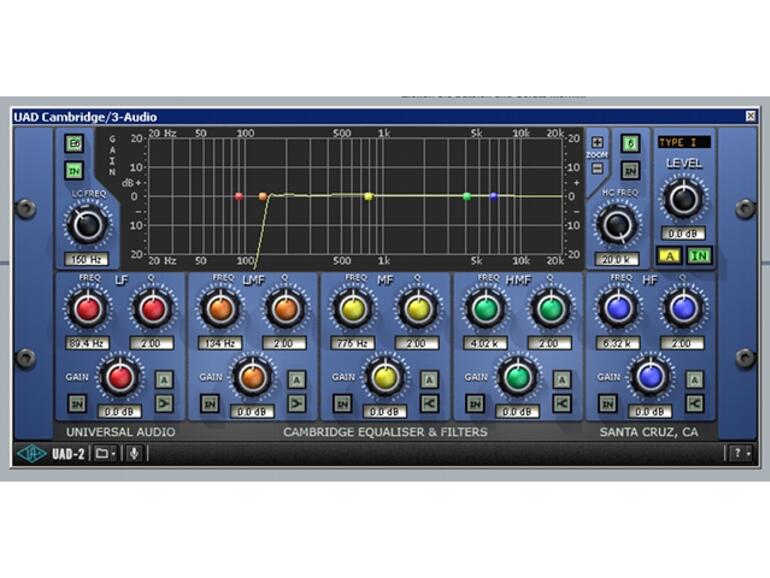
Task: Toggle the LMF shelf enable button
Action: click(297, 404)
